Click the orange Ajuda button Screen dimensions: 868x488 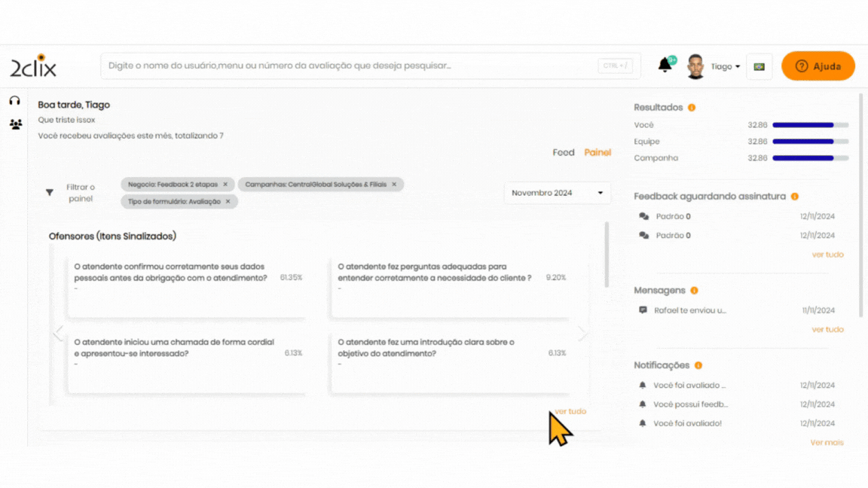(x=818, y=66)
